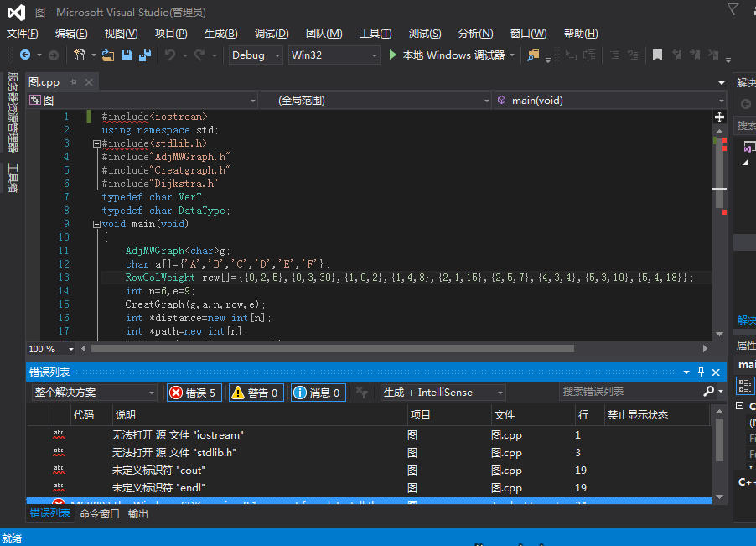The width and height of the screenshot is (756, 546).
Task: Click the Find in Files toolbar icon
Action: [x=533, y=55]
